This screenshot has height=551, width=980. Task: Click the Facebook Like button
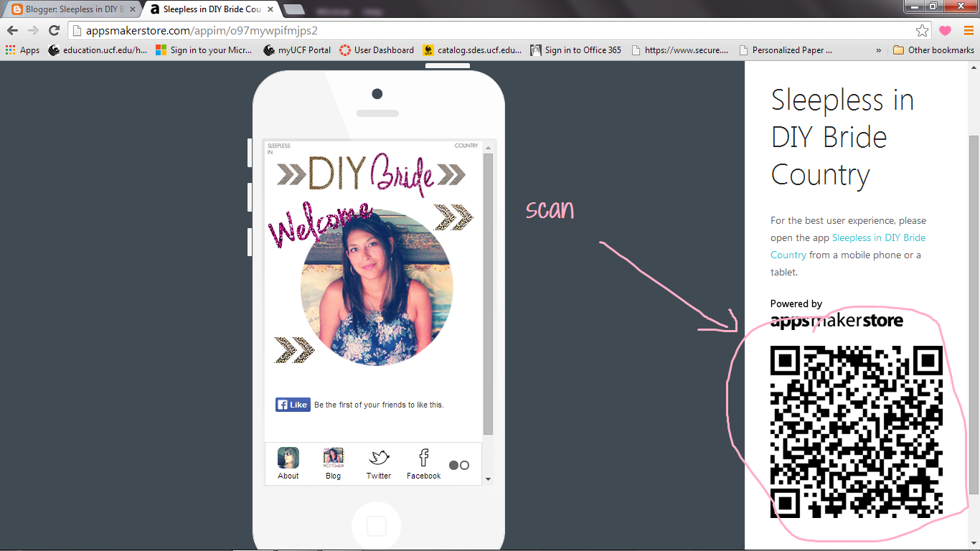click(x=293, y=405)
